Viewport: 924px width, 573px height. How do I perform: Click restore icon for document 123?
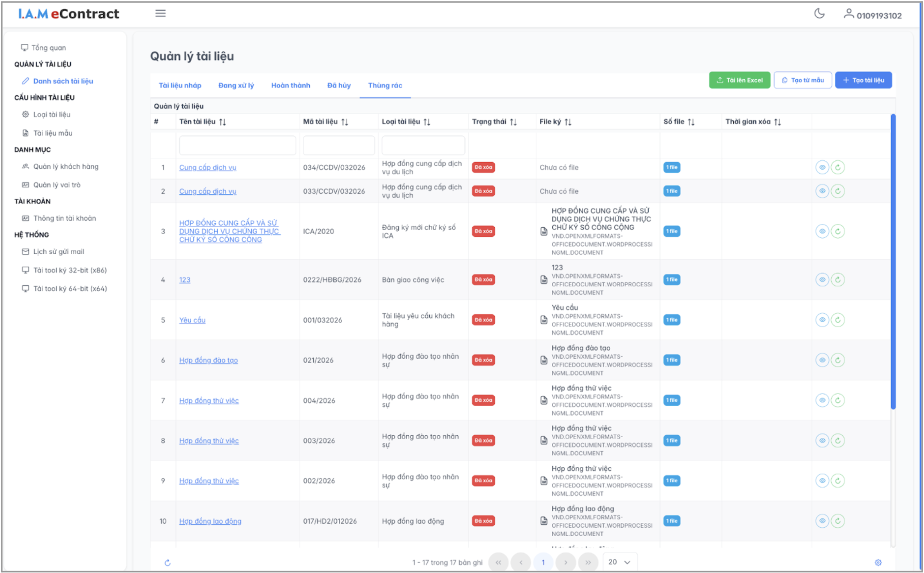coord(837,279)
